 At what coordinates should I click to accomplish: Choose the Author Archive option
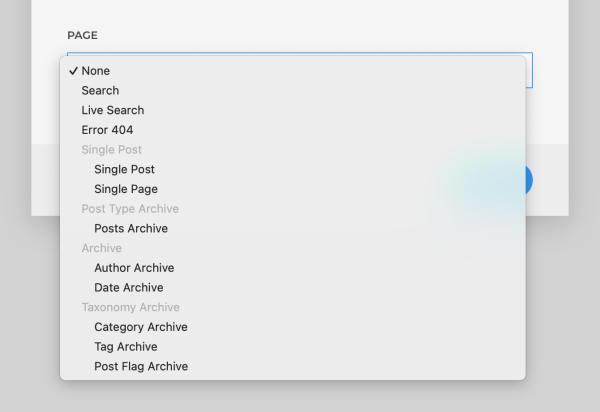coord(134,268)
